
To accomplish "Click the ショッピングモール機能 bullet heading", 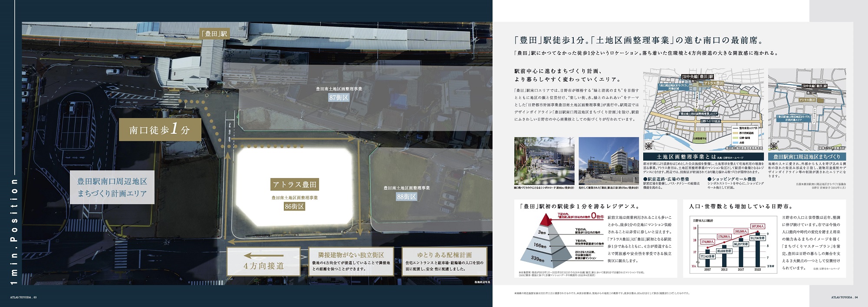I will pyautogui.click(x=732, y=179).
